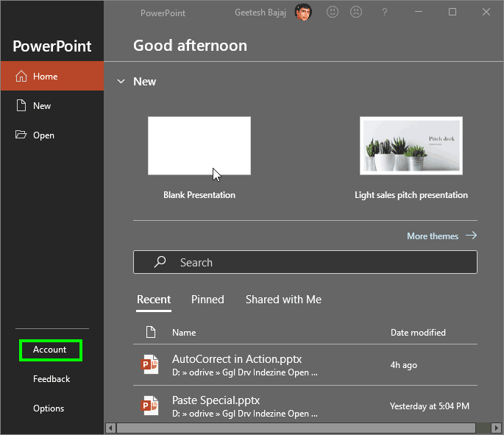Click PowerPoint icon beside AutoCorrect in Action.pptx
Screen dimensions: 504x435
coord(150,364)
